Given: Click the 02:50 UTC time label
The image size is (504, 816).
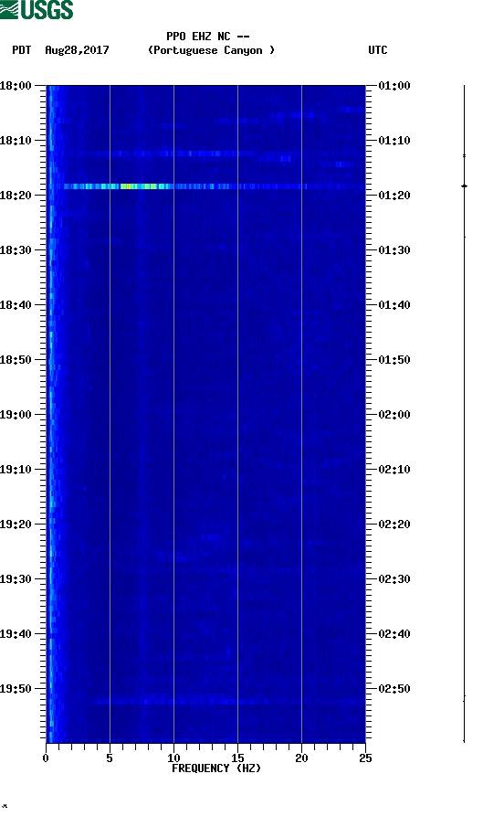Looking at the screenshot, I should [394, 689].
